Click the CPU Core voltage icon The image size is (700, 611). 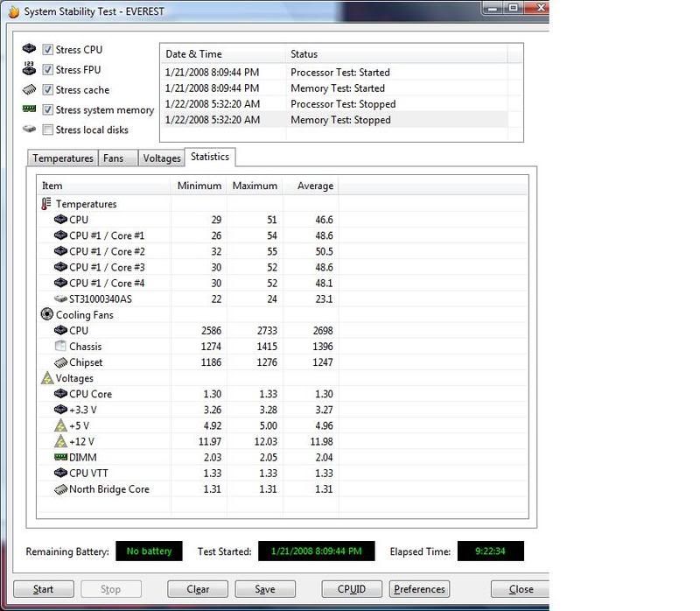tap(60, 394)
